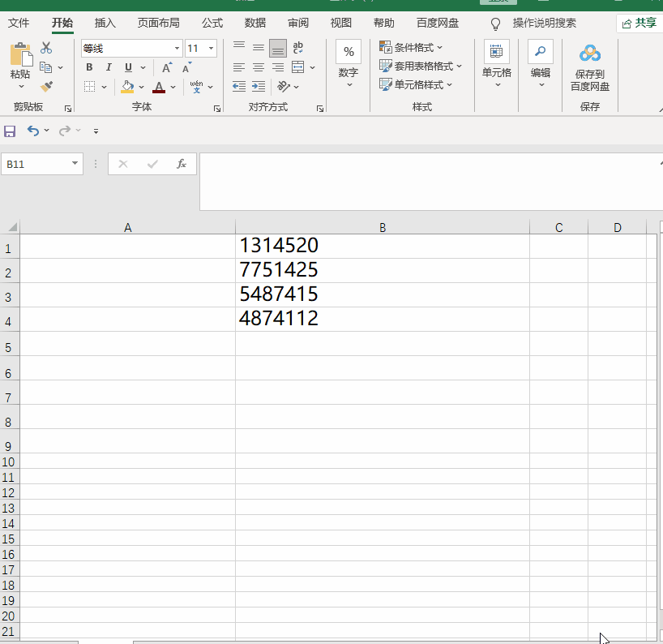The width and height of the screenshot is (663, 644).
Task: Click the 共享 share button
Action: [639, 23]
